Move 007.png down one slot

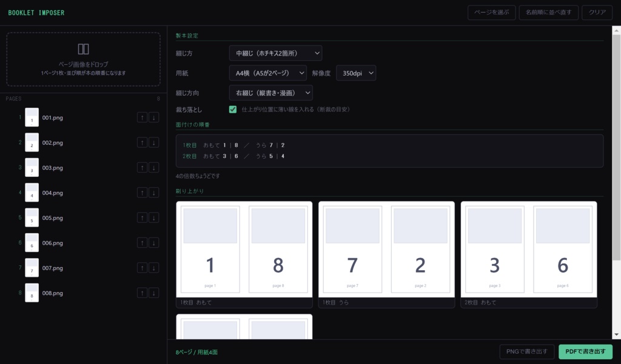[153, 268]
